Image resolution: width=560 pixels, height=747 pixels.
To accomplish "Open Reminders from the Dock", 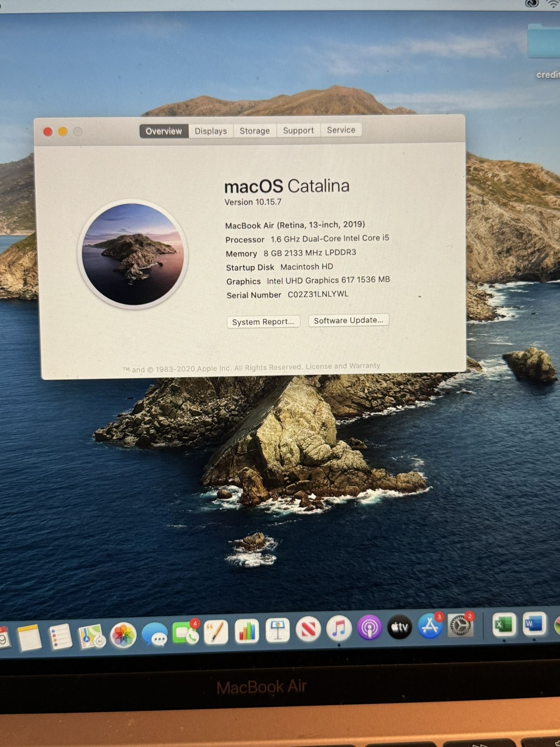I will 60,637.
